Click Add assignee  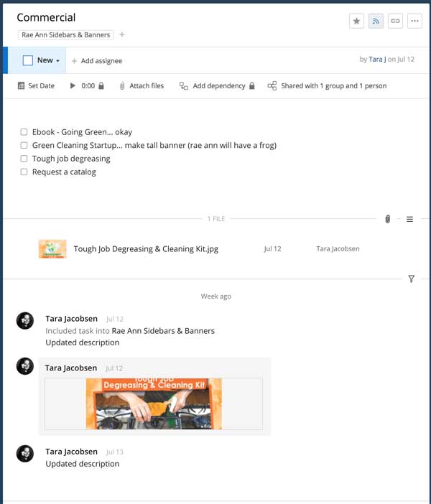point(97,61)
